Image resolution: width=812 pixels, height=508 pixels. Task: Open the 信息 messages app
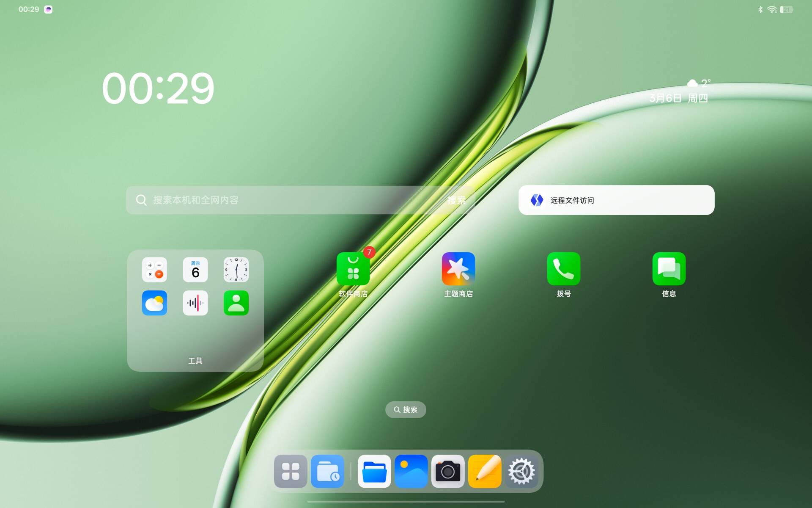tap(669, 269)
